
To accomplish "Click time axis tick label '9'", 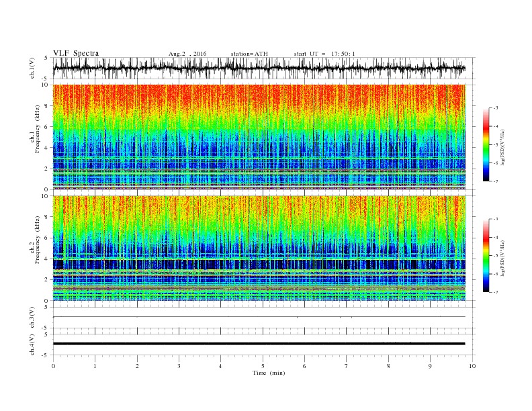I will pyautogui.click(x=430, y=366).
